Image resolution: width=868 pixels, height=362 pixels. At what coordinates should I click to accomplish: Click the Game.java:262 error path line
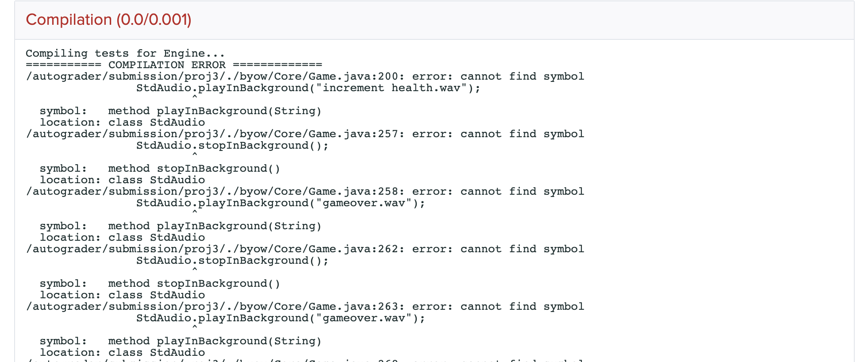[305, 249]
